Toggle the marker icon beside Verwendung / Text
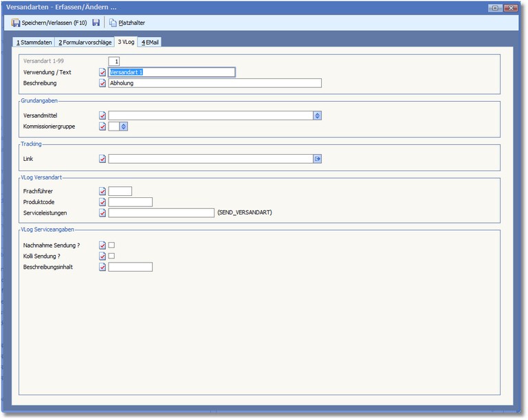 point(102,72)
